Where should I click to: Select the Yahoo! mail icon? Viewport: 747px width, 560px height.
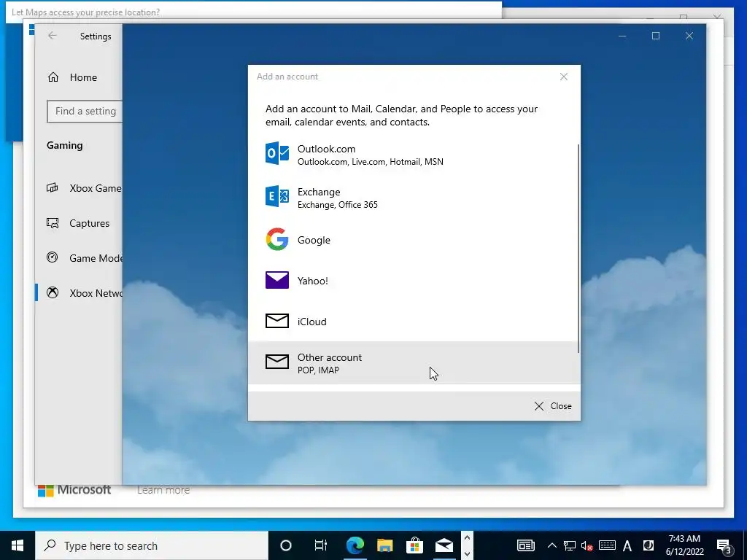276,280
